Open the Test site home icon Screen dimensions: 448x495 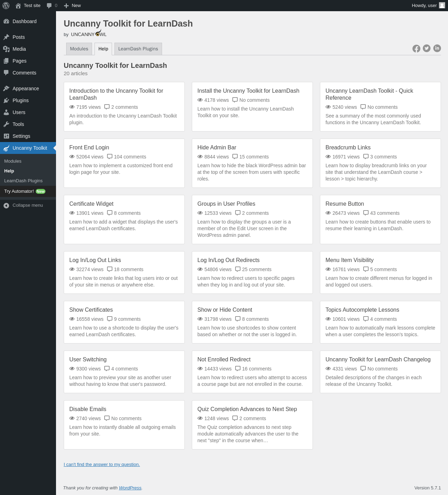18,6
